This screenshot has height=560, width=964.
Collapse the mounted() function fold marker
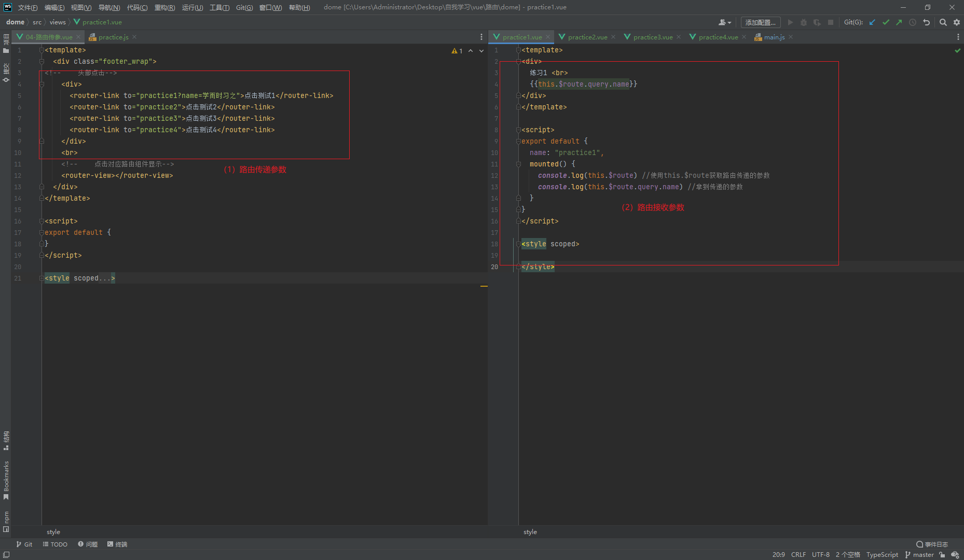pyautogui.click(x=518, y=164)
